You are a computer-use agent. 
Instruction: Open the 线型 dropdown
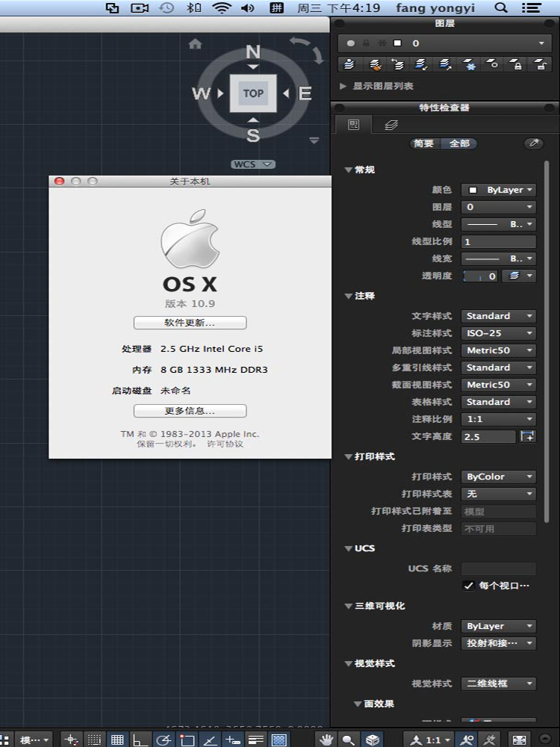(499, 224)
